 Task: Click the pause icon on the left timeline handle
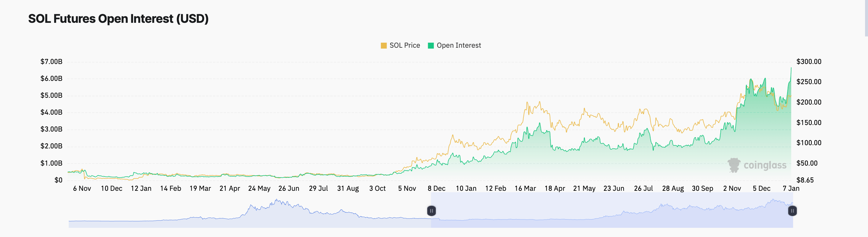[432, 211]
